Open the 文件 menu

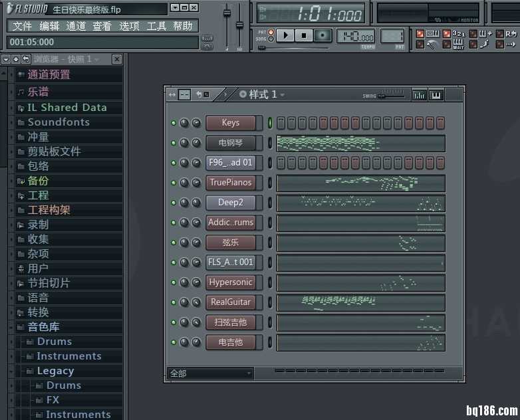[x=22, y=26]
